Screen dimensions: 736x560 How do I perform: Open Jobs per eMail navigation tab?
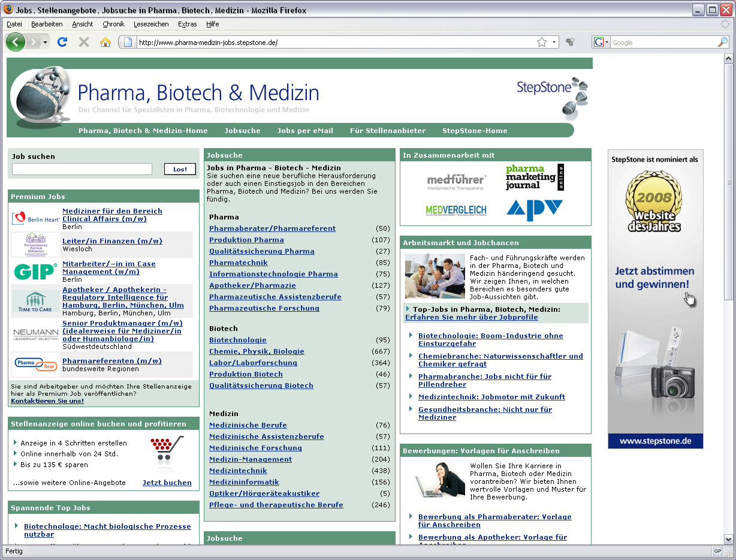click(x=305, y=131)
